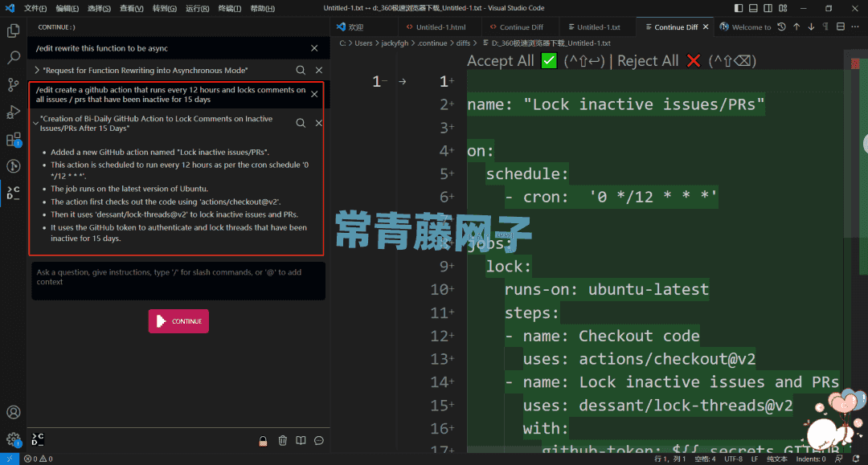Search the 'Creation of Bi-Daily GitHub Action' session
868x465 pixels.
point(301,123)
